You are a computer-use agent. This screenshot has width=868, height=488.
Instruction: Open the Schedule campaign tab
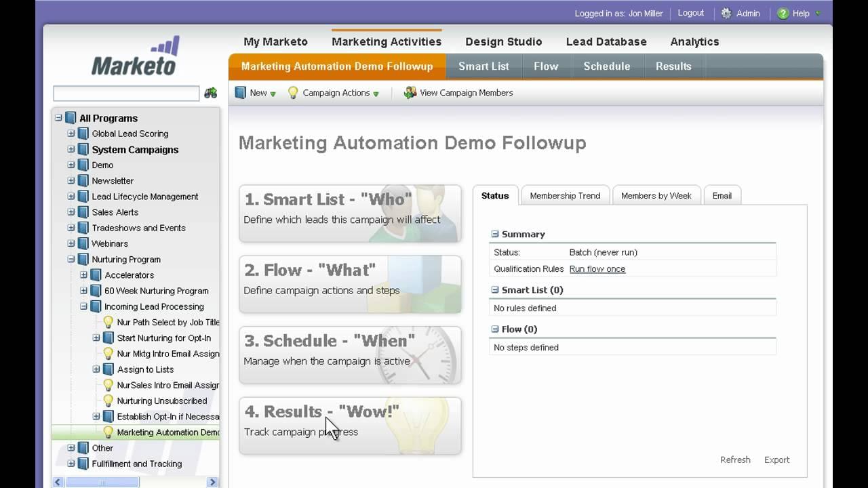607,66
